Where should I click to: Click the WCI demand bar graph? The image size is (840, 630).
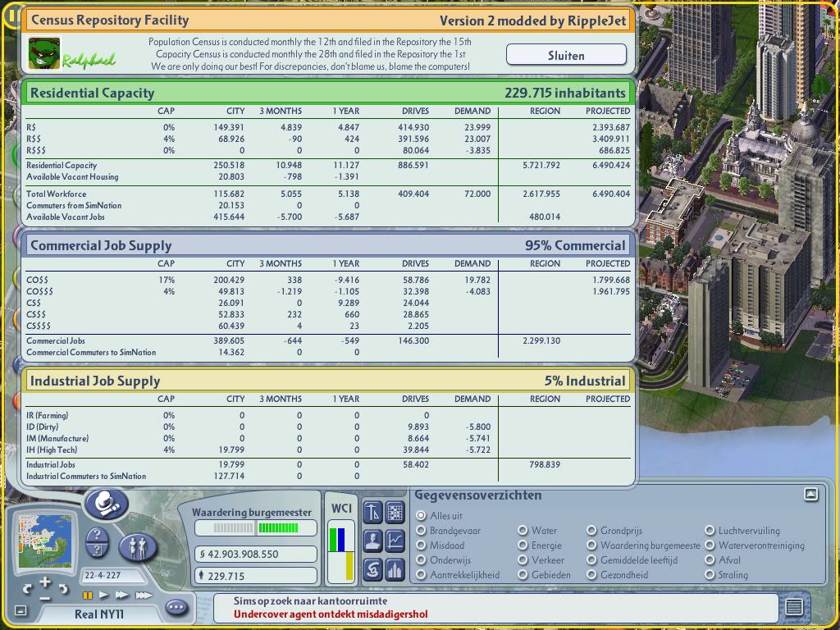(341, 554)
